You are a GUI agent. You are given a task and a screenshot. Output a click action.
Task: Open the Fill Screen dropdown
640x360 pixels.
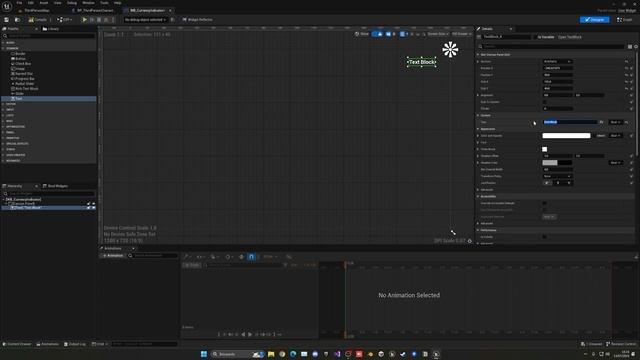pyautogui.click(x=461, y=34)
